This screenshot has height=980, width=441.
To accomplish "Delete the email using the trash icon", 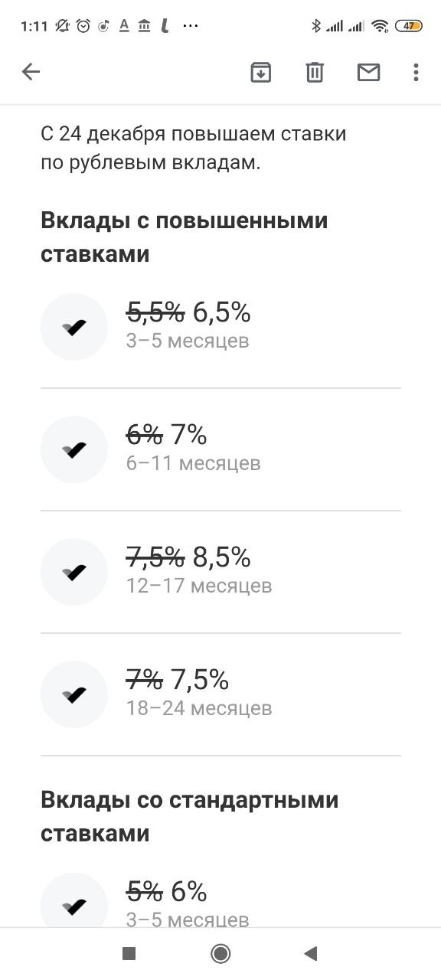I will point(315,72).
